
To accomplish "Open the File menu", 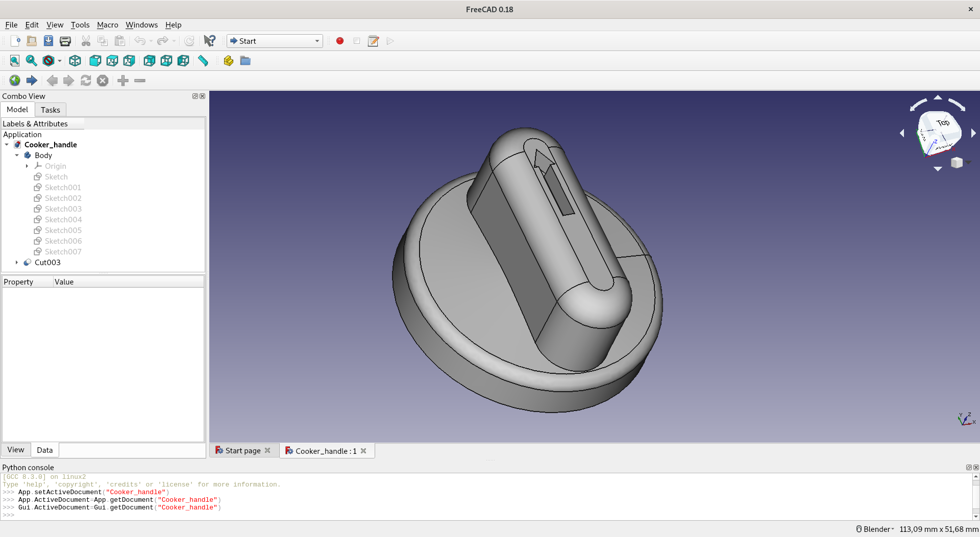I will click(11, 25).
